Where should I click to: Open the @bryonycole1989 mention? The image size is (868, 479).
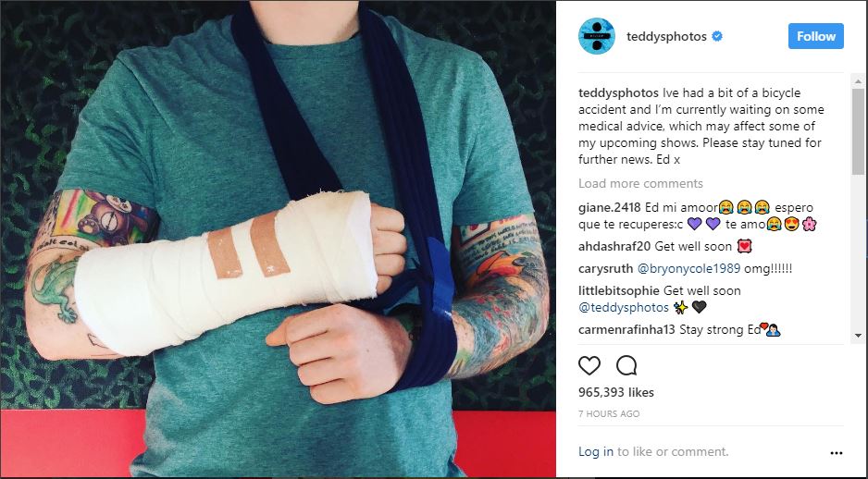tap(688, 269)
